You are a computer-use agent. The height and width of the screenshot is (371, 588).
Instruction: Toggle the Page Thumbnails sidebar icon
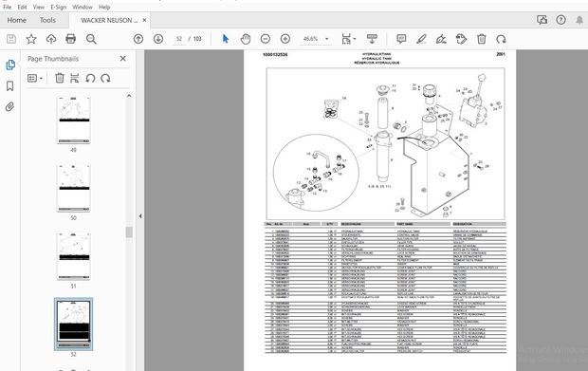pos(10,65)
